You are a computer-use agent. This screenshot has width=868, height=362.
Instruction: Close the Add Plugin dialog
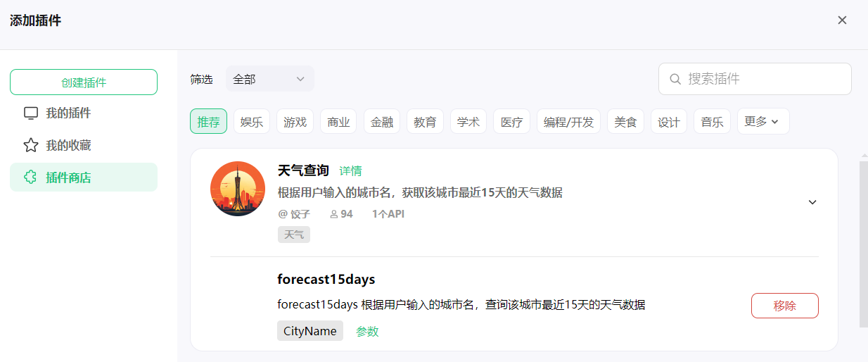pyautogui.click(x=842, y=20)
